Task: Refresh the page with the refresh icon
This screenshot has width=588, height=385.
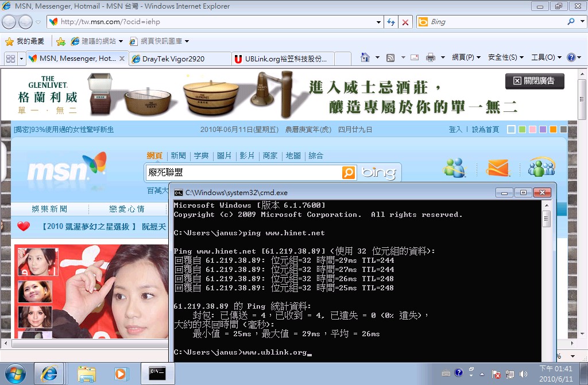Action: click(x=390, y=22)
